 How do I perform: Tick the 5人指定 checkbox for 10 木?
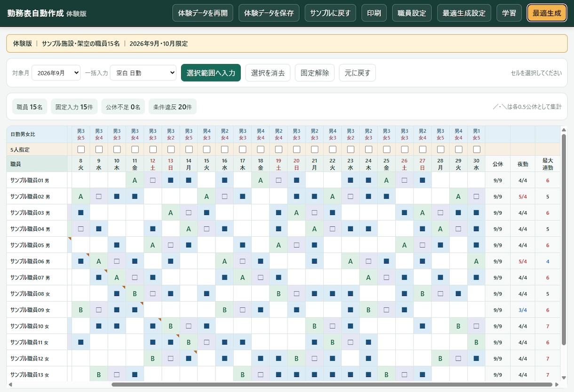pyautogui.click(x=117, y=149)
